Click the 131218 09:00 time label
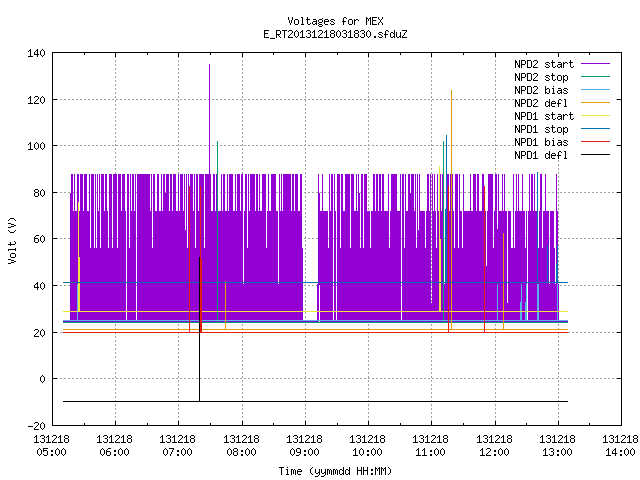 (x=304, y=446)
